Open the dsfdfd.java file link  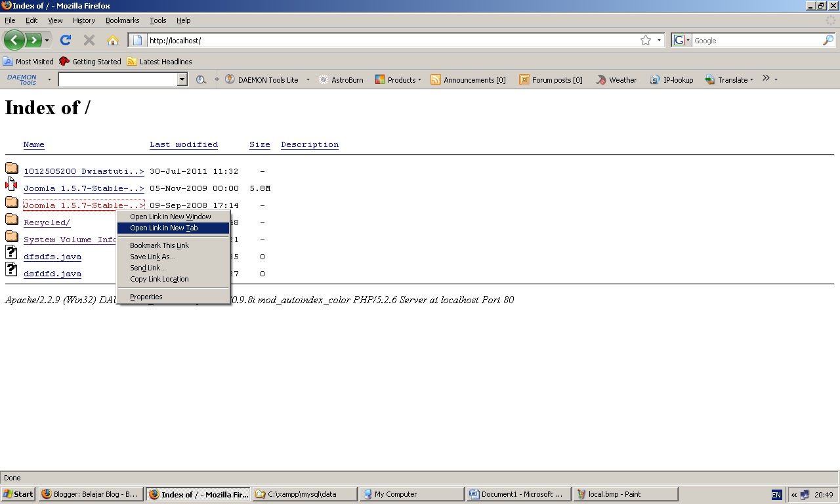(52, 274)
